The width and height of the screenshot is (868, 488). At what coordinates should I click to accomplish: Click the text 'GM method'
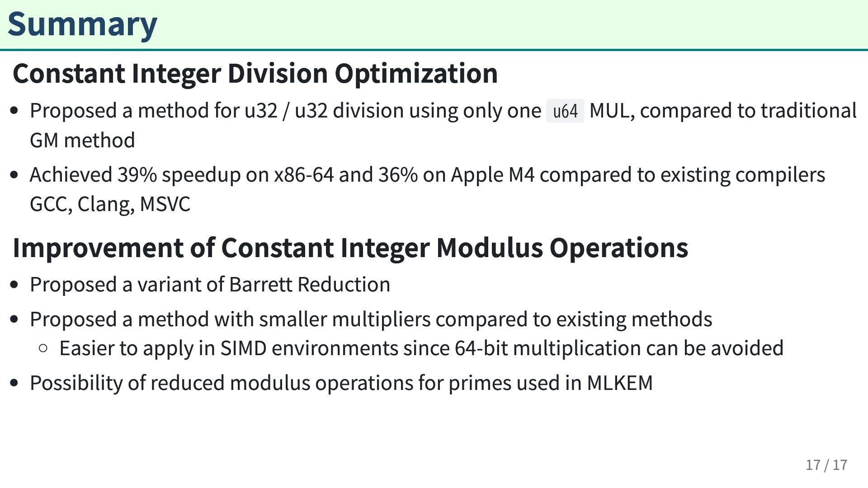click(82, 141)
